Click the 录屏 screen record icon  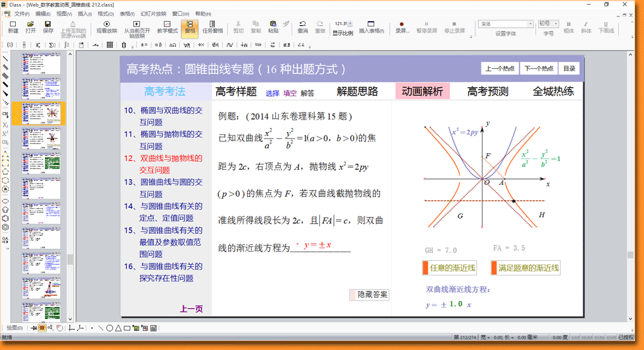point(402,26)
